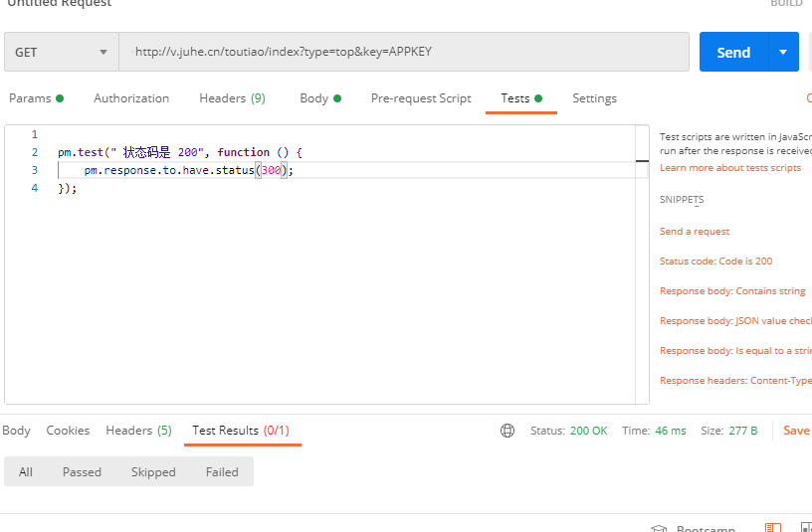Open Bootcamp in the status bar
The height and width of the screenshot is (532, 812).
[x=706, y=528]
